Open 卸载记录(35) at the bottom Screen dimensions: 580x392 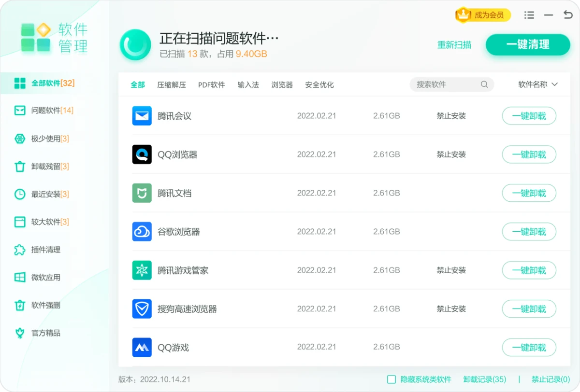[484, 379]
